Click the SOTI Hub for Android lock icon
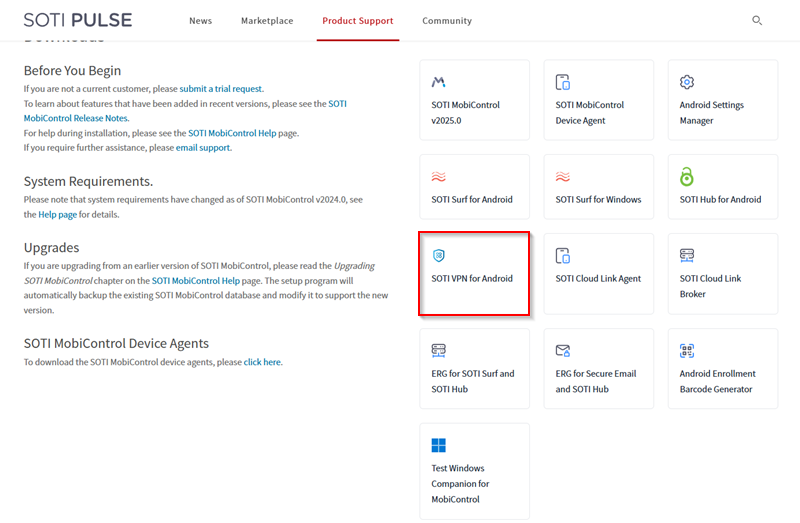This screenshot has width=800, height=523. [x=687, y=177]
